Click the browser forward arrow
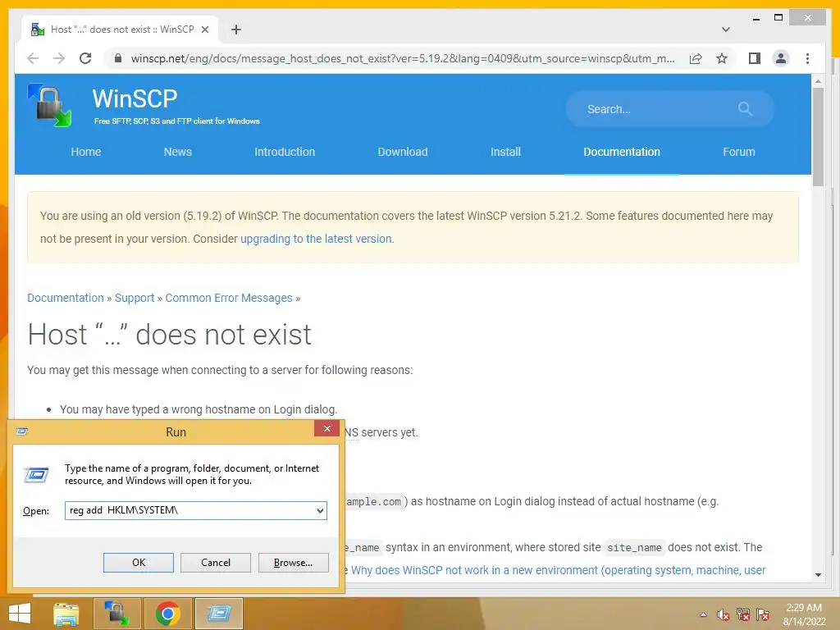The image size is (840, 630). point(59,58)
